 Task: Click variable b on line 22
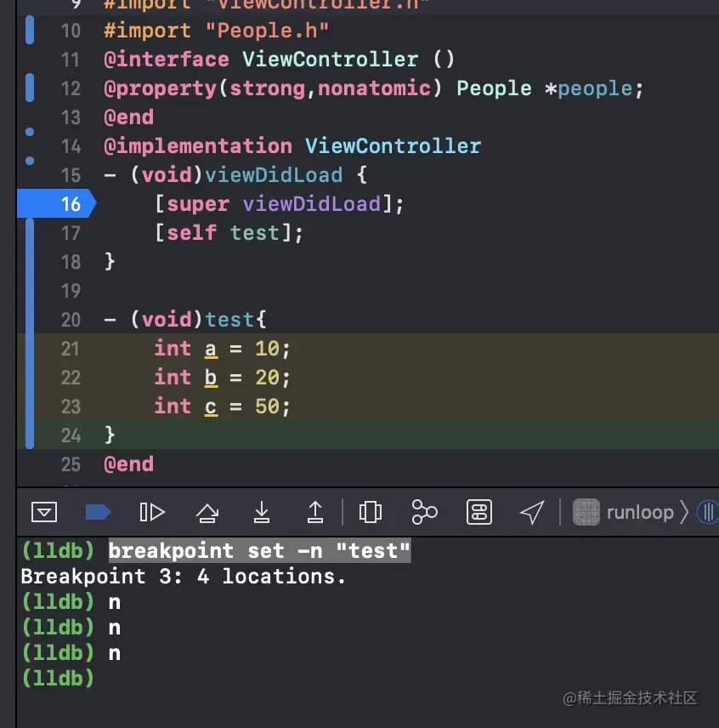click(x=211, y=378)
